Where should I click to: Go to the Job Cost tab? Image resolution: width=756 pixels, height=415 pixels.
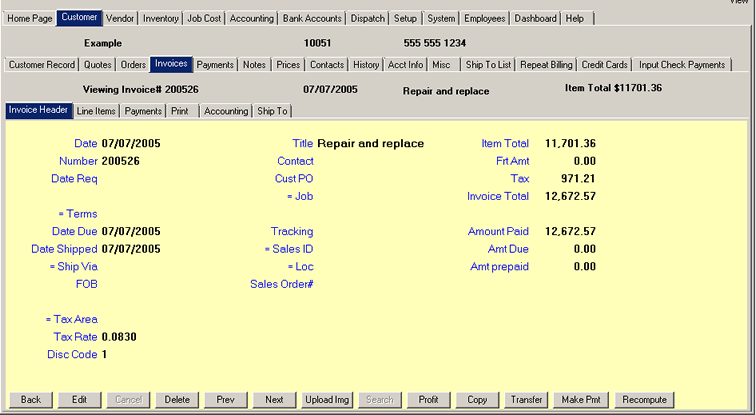point(204,18)
